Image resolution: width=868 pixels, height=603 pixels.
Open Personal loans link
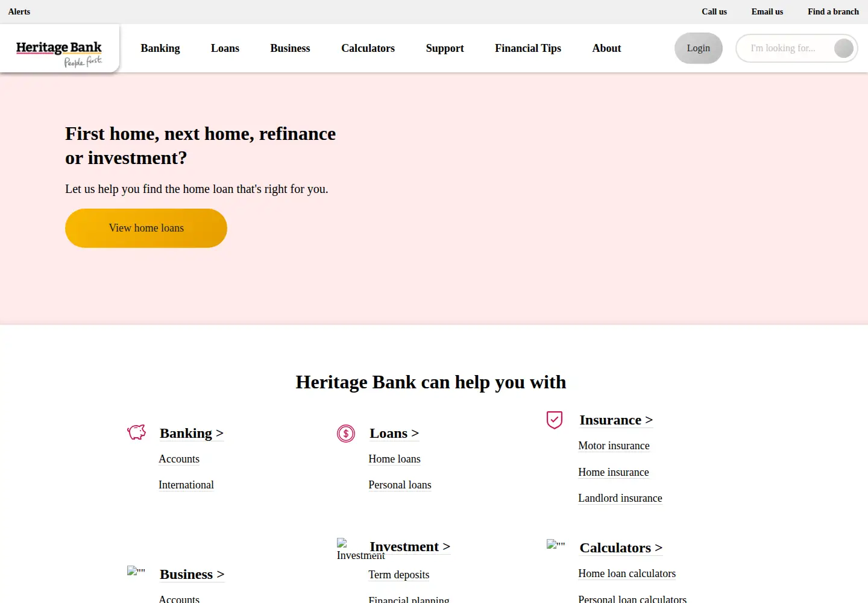click(x=400, y=485)
